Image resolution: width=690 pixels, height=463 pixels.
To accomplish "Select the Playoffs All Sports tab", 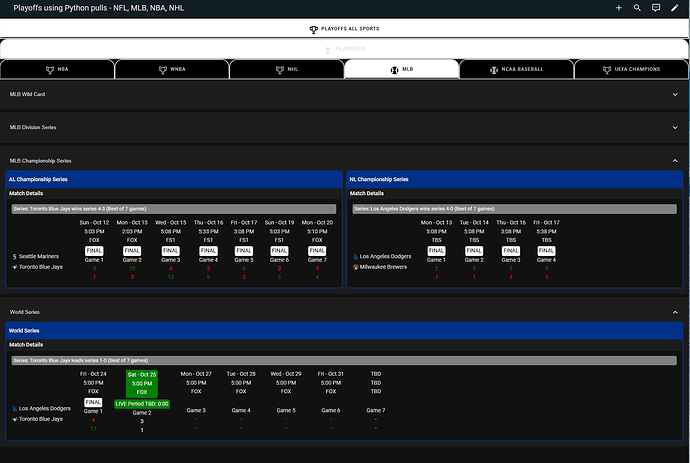I will [345, 29].
